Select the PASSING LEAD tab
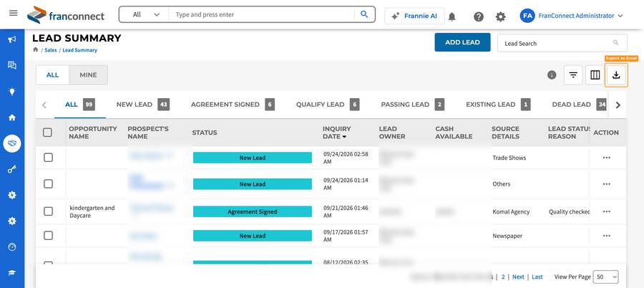 [x=412, y=105]
